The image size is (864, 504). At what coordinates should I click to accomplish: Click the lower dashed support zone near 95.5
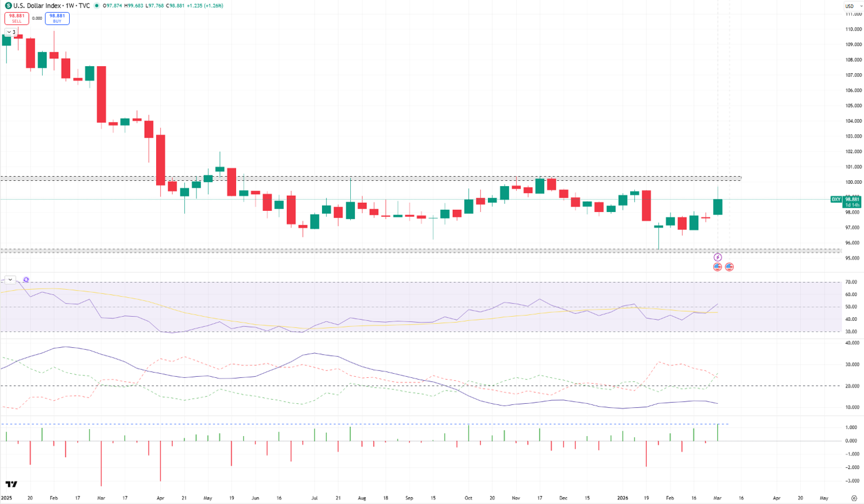coord(420,251)
